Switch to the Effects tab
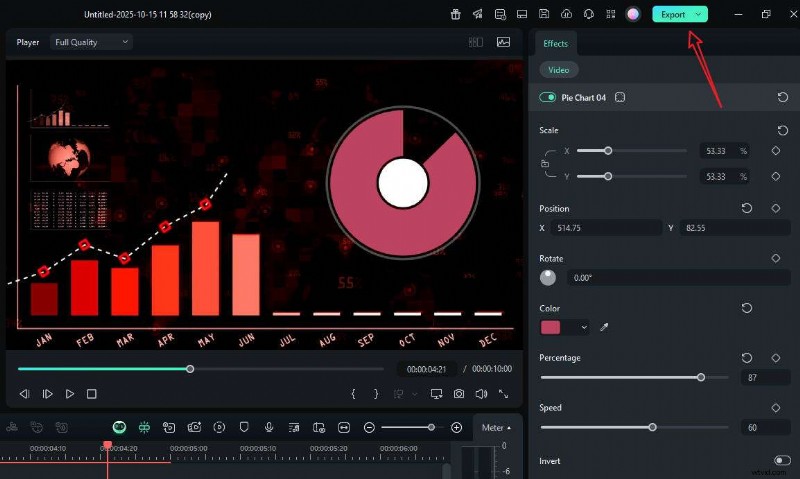 coord(555,43)
